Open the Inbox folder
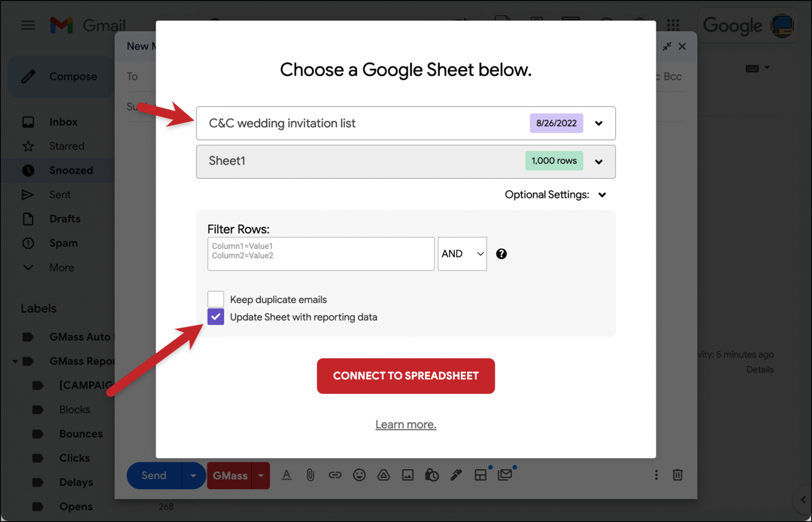This screenshot has width=812, height=522. [63, 122]
